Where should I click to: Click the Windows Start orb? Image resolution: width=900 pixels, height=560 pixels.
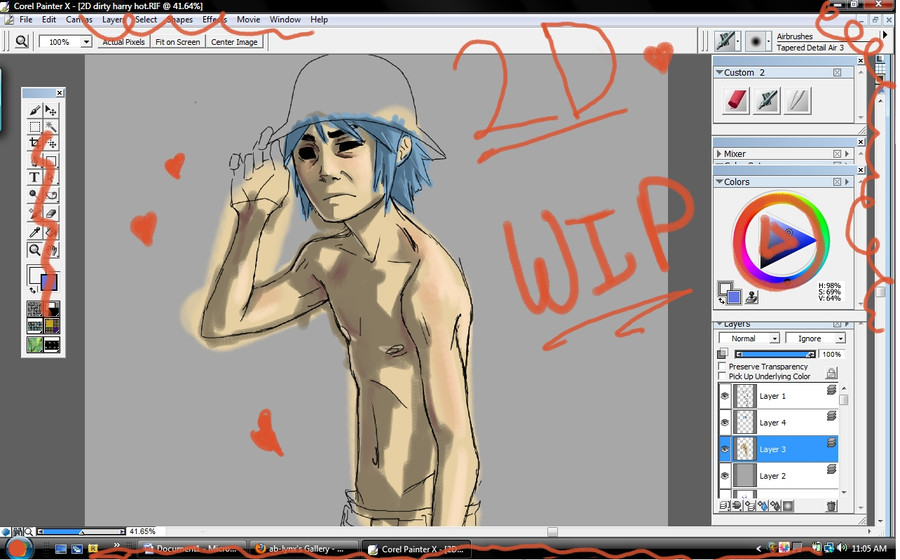pyautogui.click(x=17, y=548)
